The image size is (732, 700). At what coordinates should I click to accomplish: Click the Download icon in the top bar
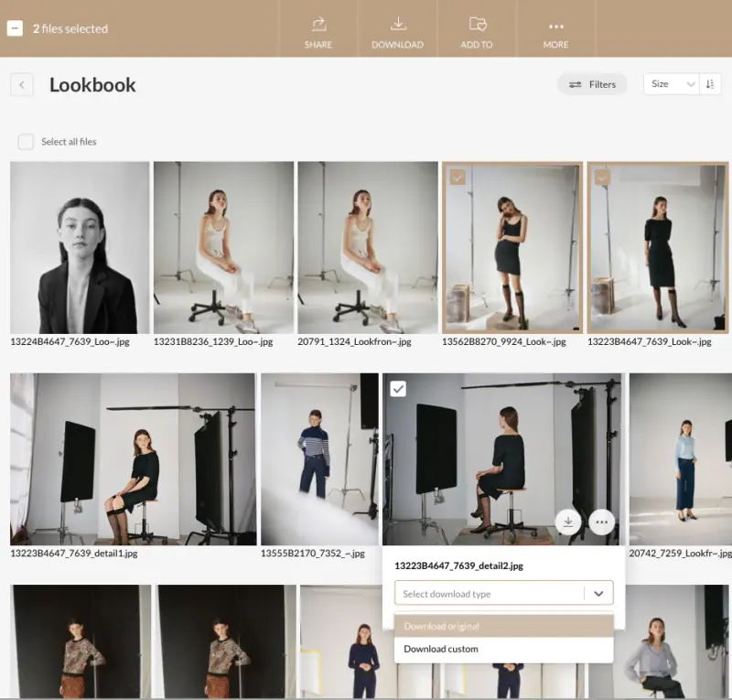[x=398, y=25]
